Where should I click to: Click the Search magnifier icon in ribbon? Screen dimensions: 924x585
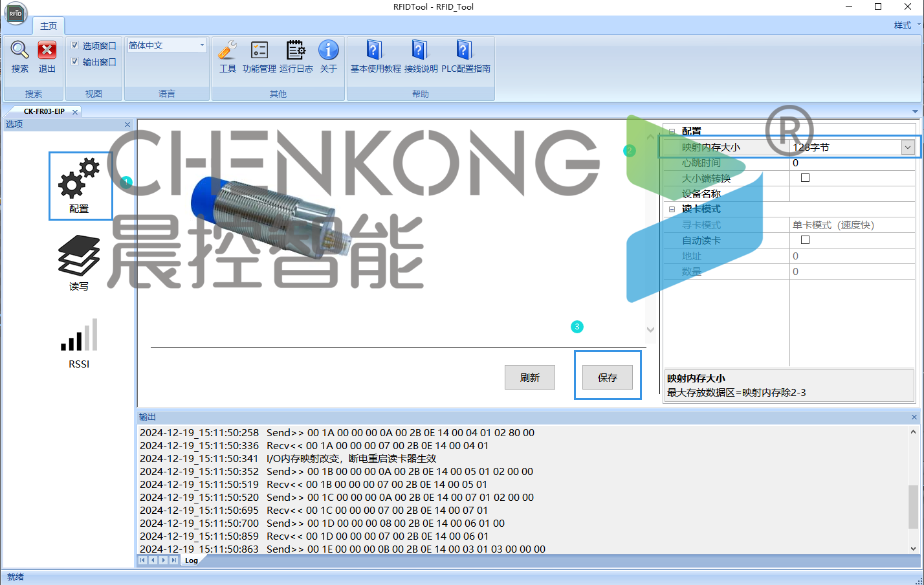(19, 50)
